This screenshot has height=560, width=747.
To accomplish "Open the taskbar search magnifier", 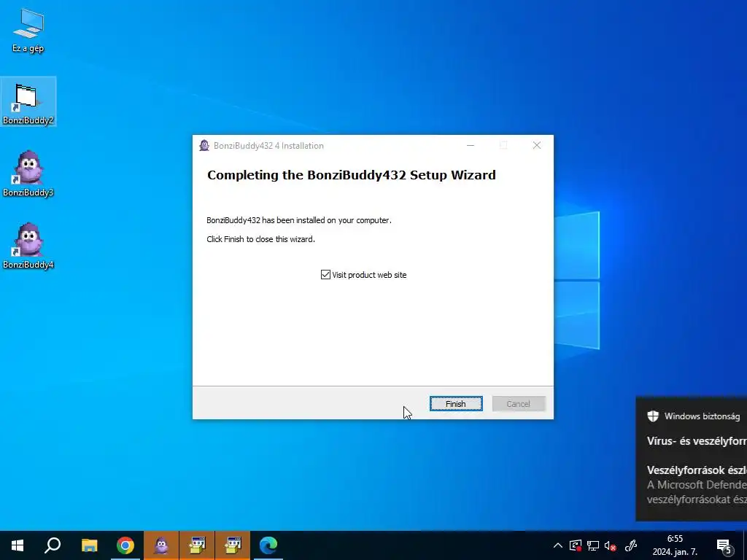I will coord(53,545).
